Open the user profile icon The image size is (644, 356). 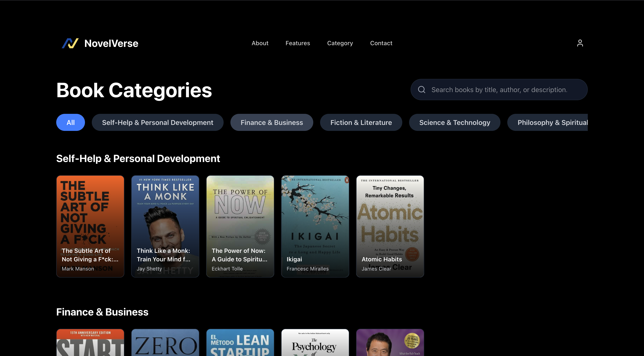580,43
